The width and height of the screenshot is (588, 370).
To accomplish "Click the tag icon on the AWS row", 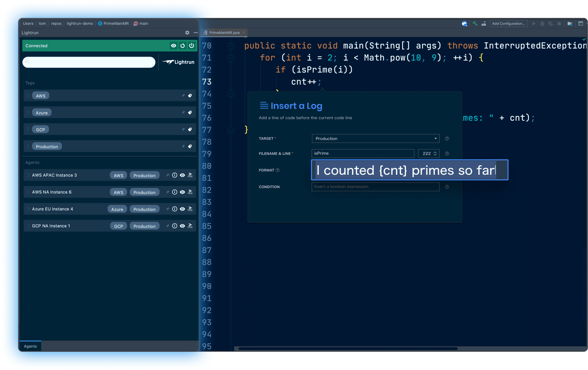I will point(190,96).
